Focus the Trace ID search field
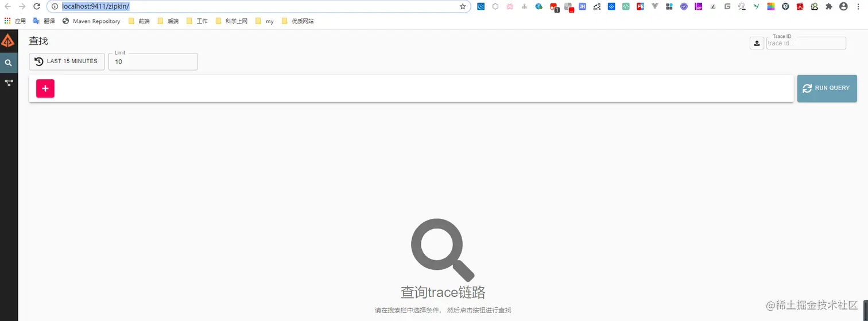 (806, 43)
